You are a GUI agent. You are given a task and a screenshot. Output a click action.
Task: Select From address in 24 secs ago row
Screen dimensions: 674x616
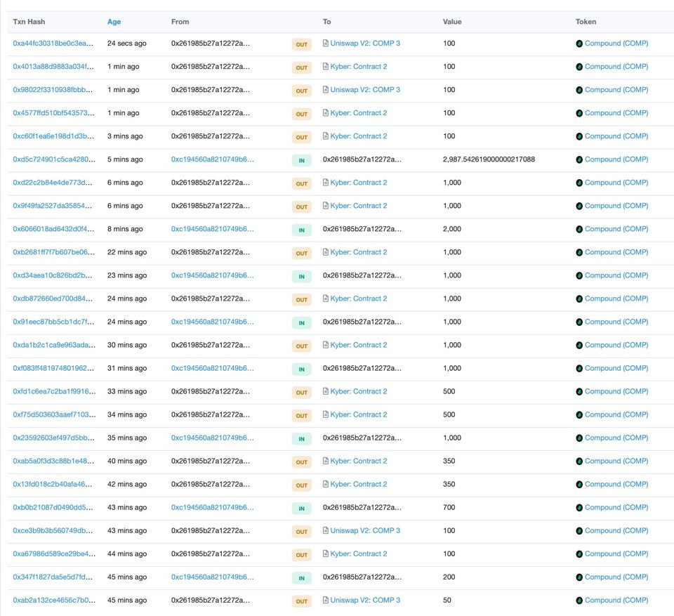210,43
